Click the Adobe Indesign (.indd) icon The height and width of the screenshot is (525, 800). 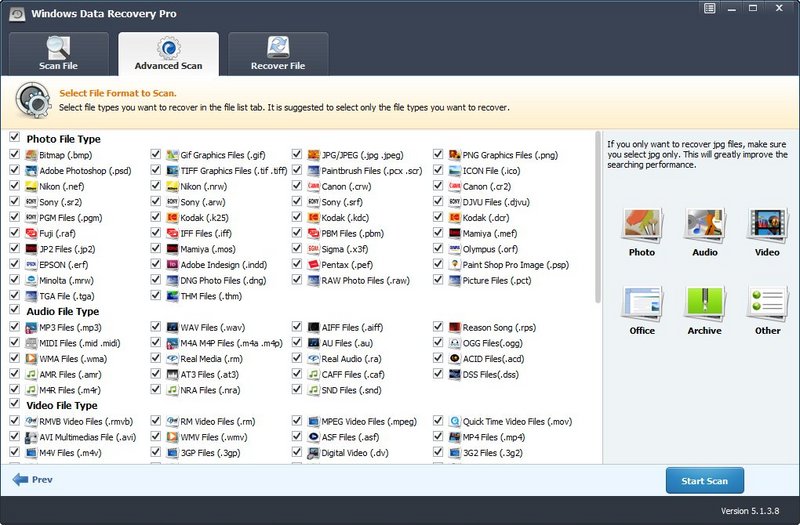172,265
